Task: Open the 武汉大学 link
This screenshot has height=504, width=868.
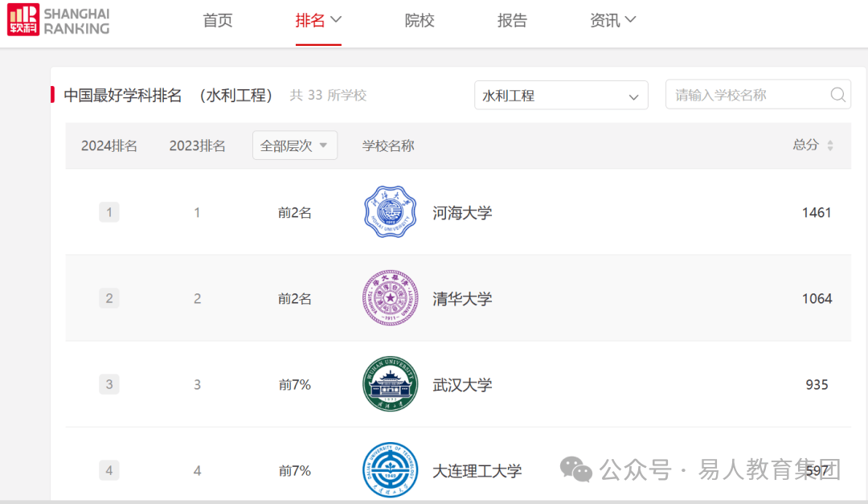Action: coord(462,385)
